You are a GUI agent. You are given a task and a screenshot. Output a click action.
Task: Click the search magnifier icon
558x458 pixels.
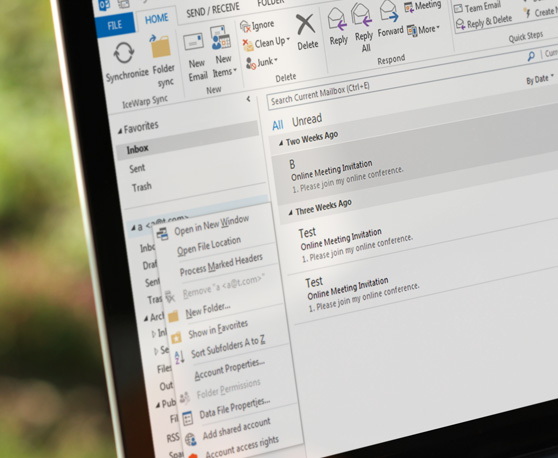(x=531, y=56)
